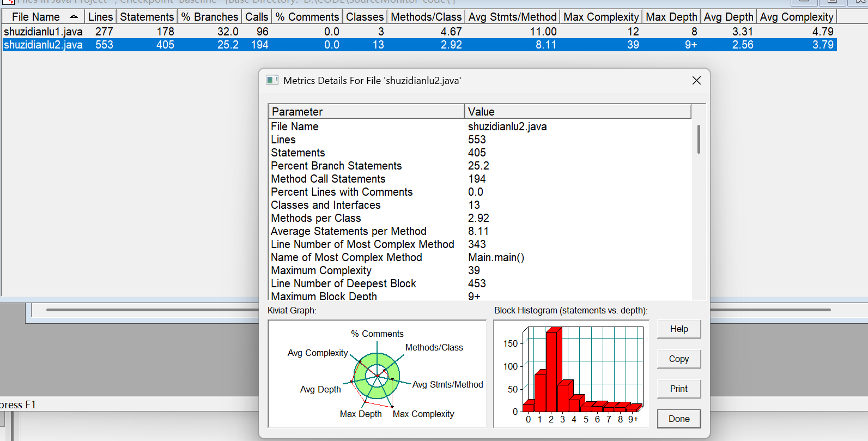Click the Copy button

679,359
